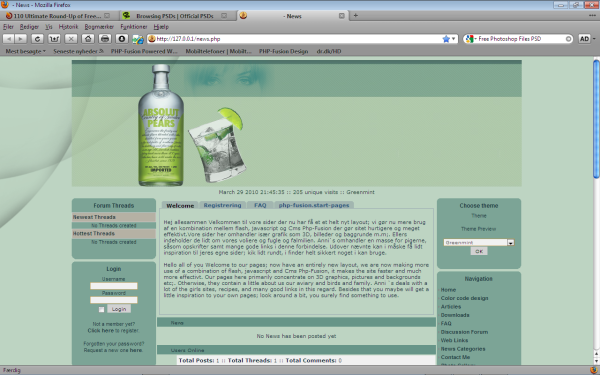Click the browser Reload button
Image resolution: width=600 pixels, height=375 pixels.
(37, 39)
